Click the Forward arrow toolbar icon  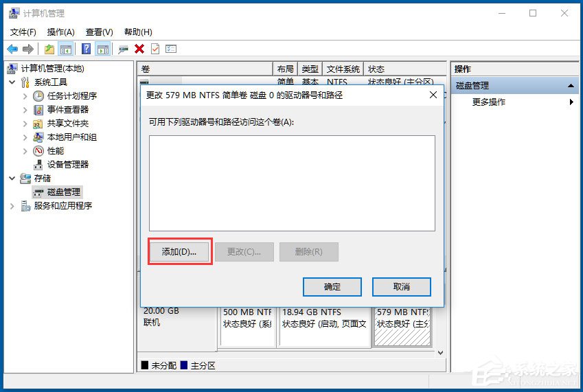tap(28, 49)
